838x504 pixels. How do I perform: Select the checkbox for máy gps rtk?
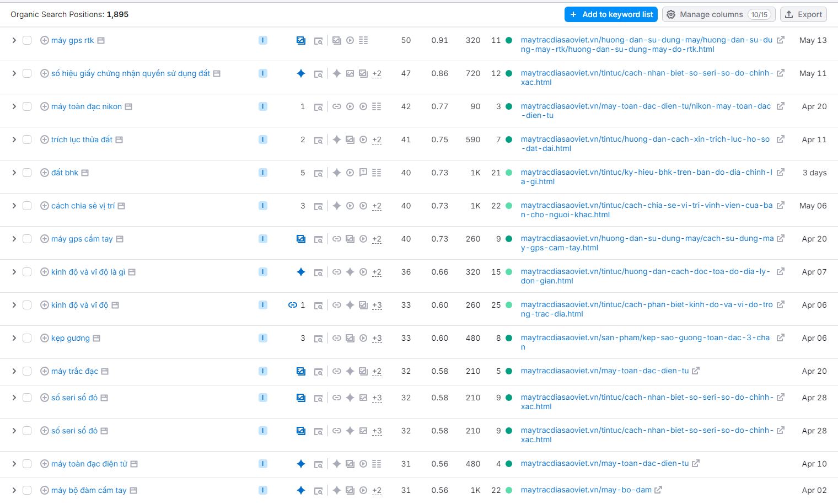click(27, 40)
